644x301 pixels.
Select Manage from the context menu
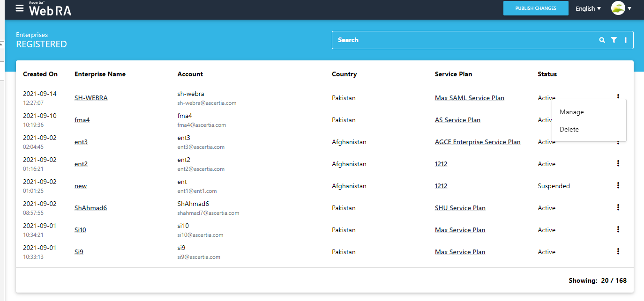[x=571, y=112]
